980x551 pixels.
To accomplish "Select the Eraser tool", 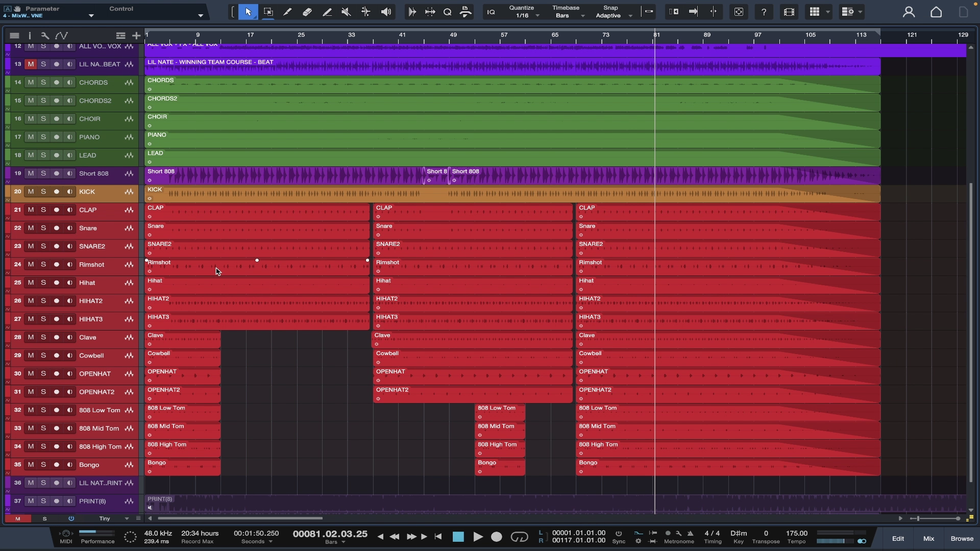I will pos(307,12).
